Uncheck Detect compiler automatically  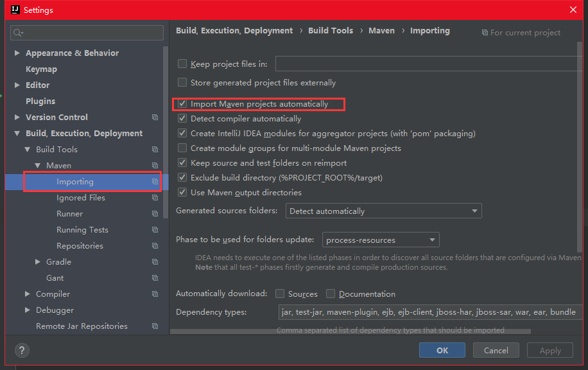pos(182,119)
